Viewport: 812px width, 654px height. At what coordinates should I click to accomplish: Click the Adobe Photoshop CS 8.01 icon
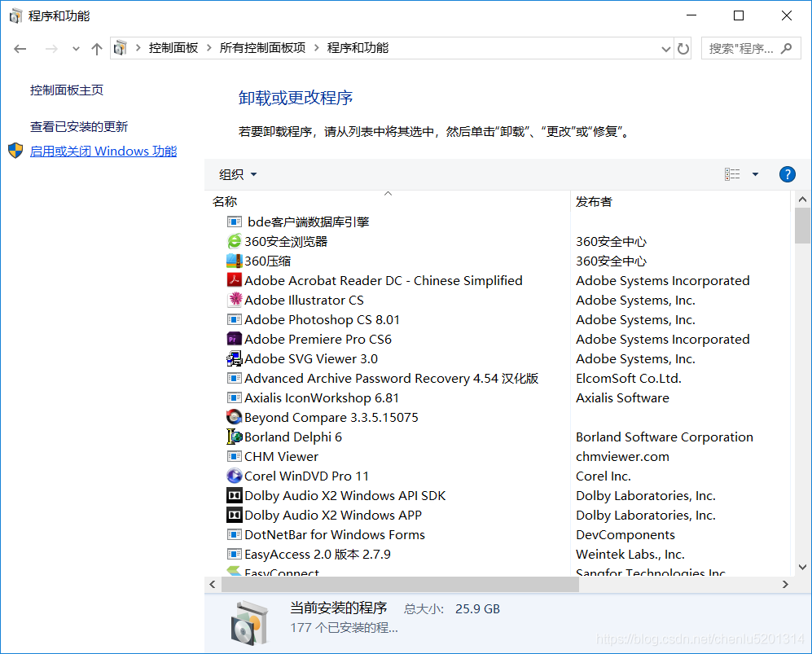pos(234,319)
